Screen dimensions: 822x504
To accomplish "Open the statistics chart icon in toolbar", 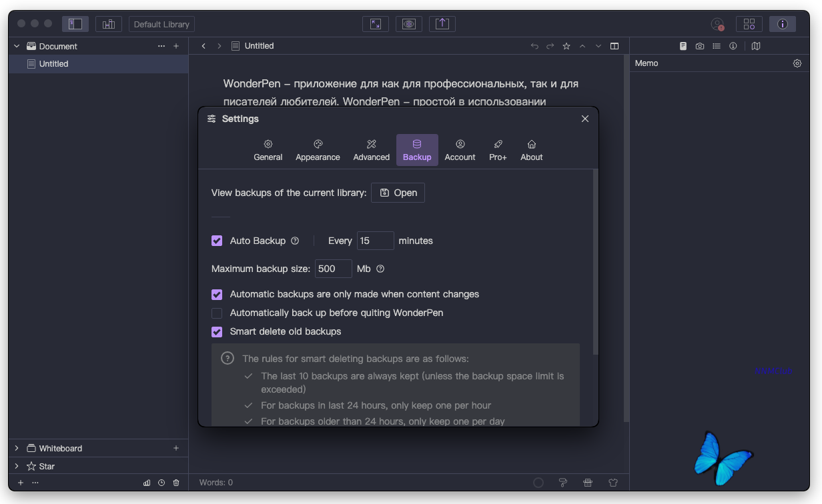I will coord(108,24).
